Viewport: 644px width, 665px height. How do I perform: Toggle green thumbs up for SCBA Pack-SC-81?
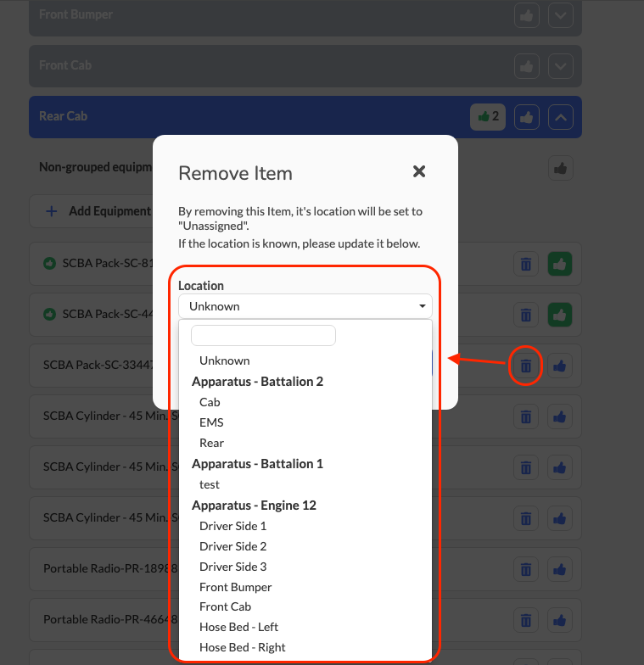point(560,265)
